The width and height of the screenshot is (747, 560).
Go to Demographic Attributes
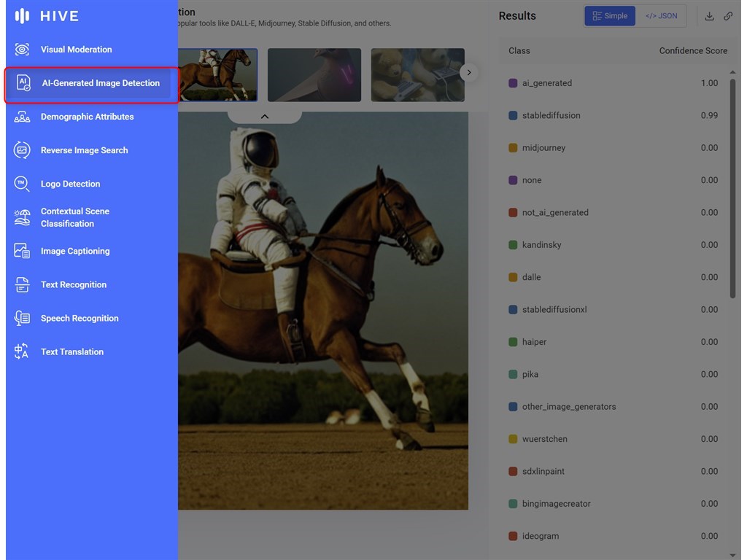point(88,117)
